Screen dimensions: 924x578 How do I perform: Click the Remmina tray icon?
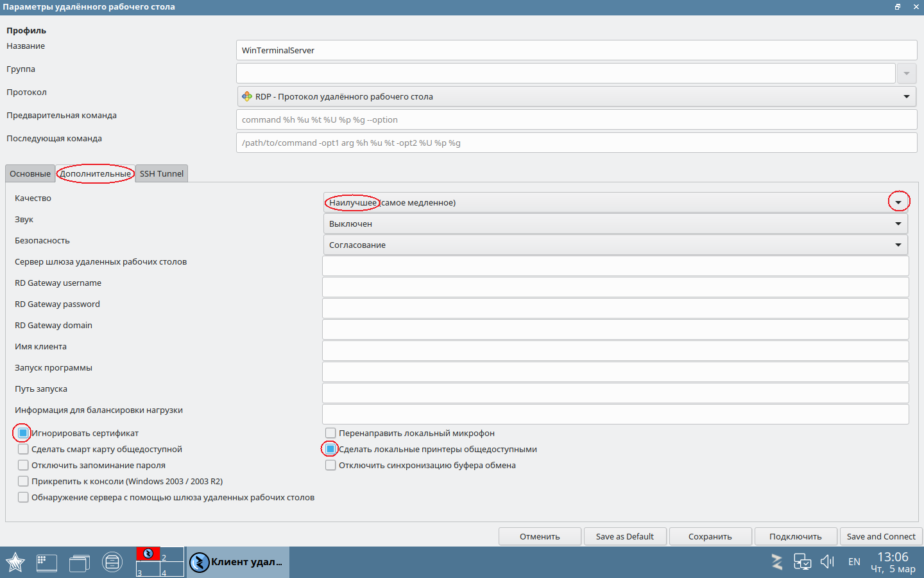[x=777, y=562]
